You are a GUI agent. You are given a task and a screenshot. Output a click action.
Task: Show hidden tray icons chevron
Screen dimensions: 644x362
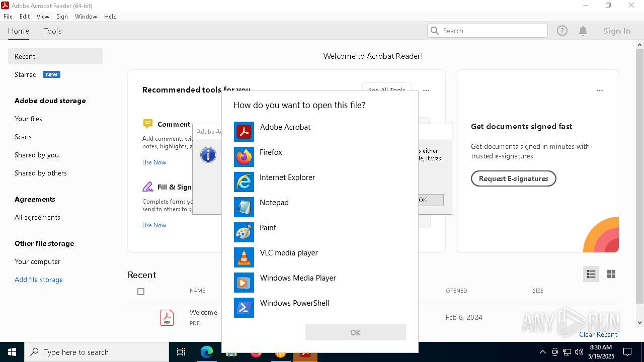[x=542, y=352]
